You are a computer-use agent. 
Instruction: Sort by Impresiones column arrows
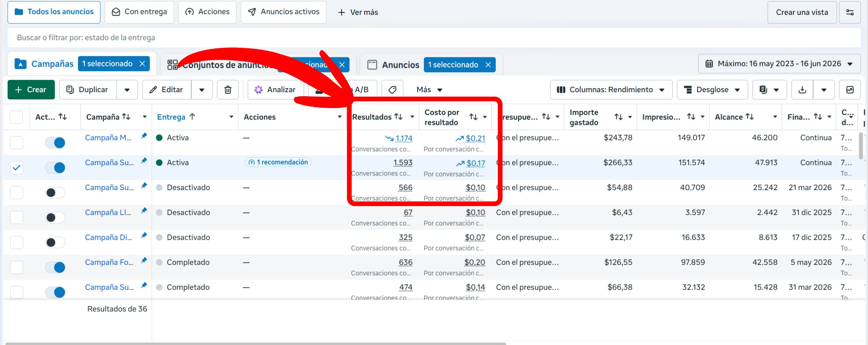tap(691, 116)
